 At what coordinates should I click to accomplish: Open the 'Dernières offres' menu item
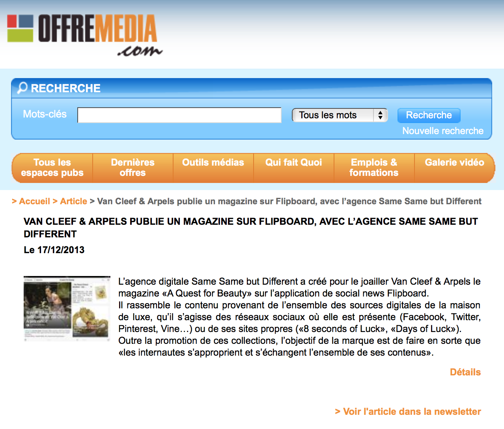coord(133,168)
